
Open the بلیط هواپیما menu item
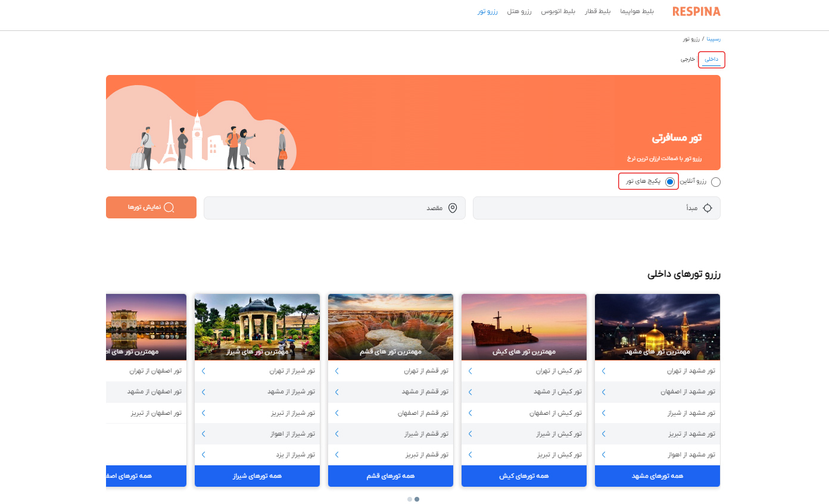click(x=637, y=11)
